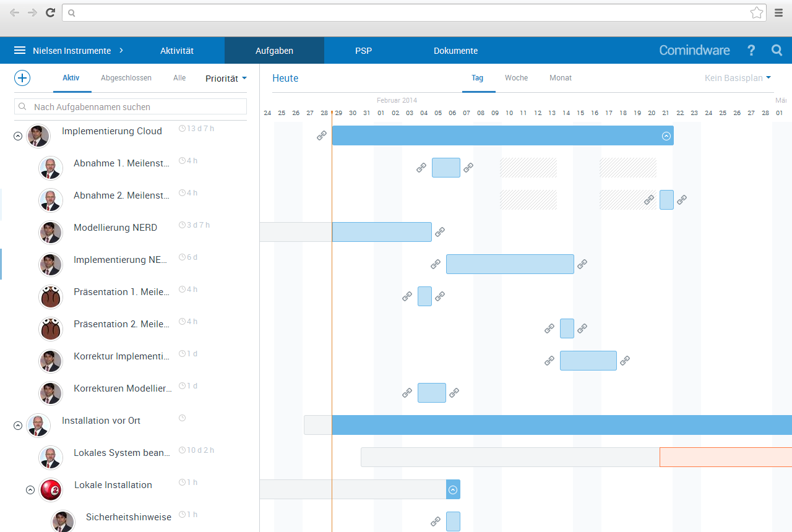Viewport: 792px width, 532px height.
Task: Click the browser address bar
Action: coord(415,12)
